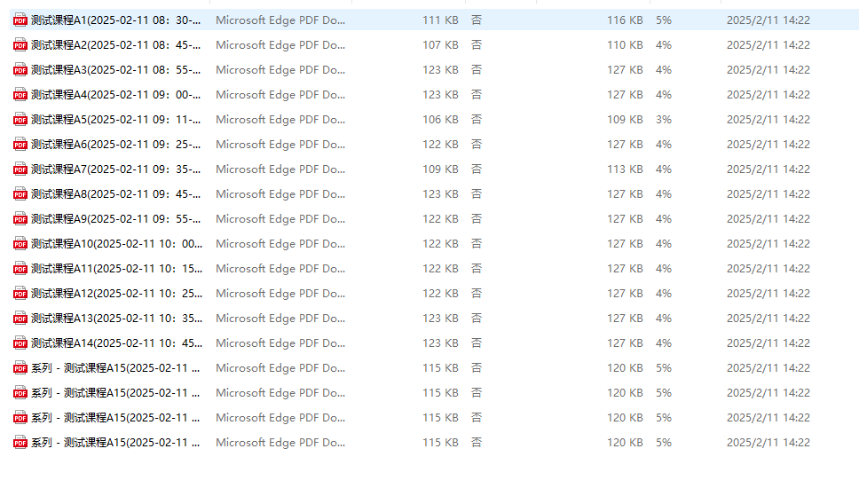Click the 否 cell in 测试课程A9 row
Image resolution: width=859 pixels, height=504 pixels.
pyautogui.click(x=477, y=218)
